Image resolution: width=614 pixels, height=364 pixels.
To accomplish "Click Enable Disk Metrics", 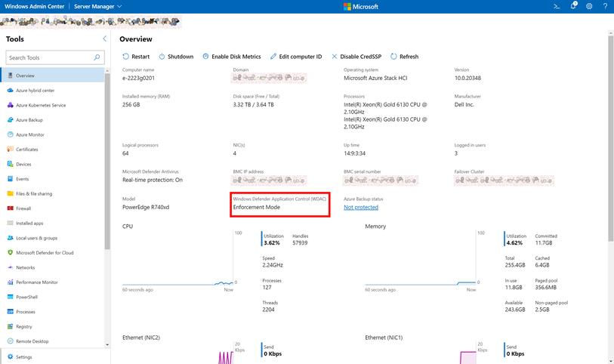I will point(231,57).
